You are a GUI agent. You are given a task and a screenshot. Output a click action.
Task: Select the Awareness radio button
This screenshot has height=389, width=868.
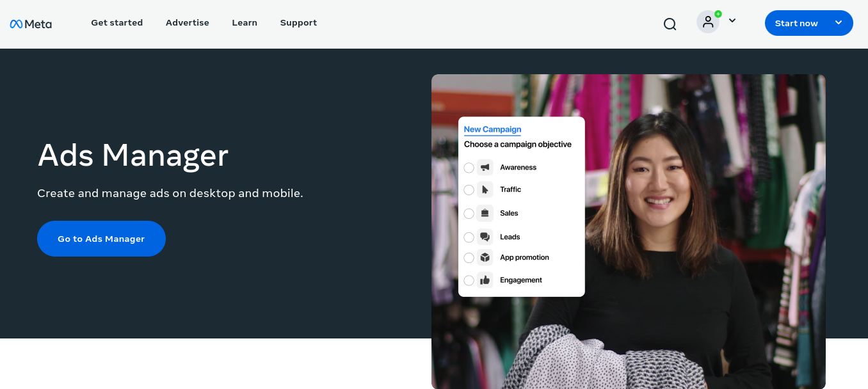(x=469, y=168)
